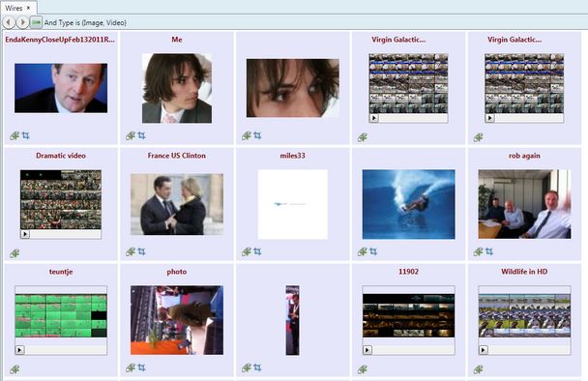Crop the France US Clinton image
The height and width of the screenshot is (381, 588).
[142, 251]
